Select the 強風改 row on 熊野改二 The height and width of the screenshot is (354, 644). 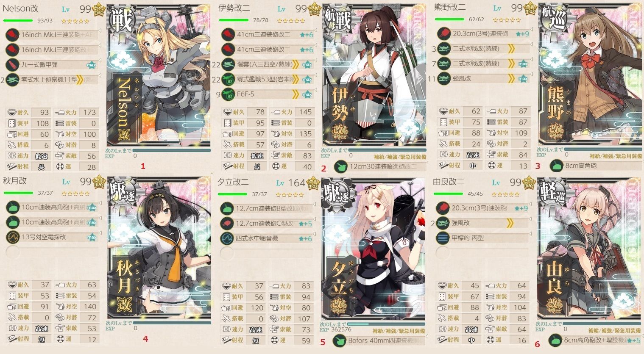pyautogui.click(x=483, y=78)
